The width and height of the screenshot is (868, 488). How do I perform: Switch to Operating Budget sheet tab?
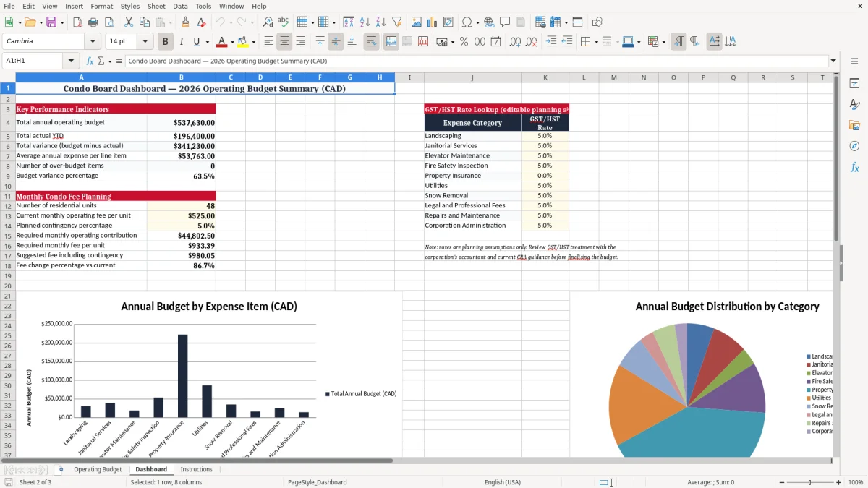(x=98, y=469)
